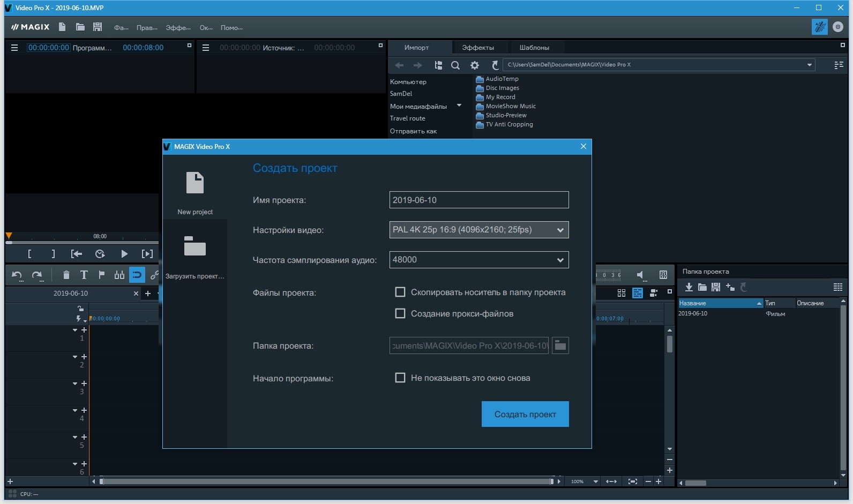Click the timeline horizontal scrollbar
853x504 pixels.
coord(326,482)
